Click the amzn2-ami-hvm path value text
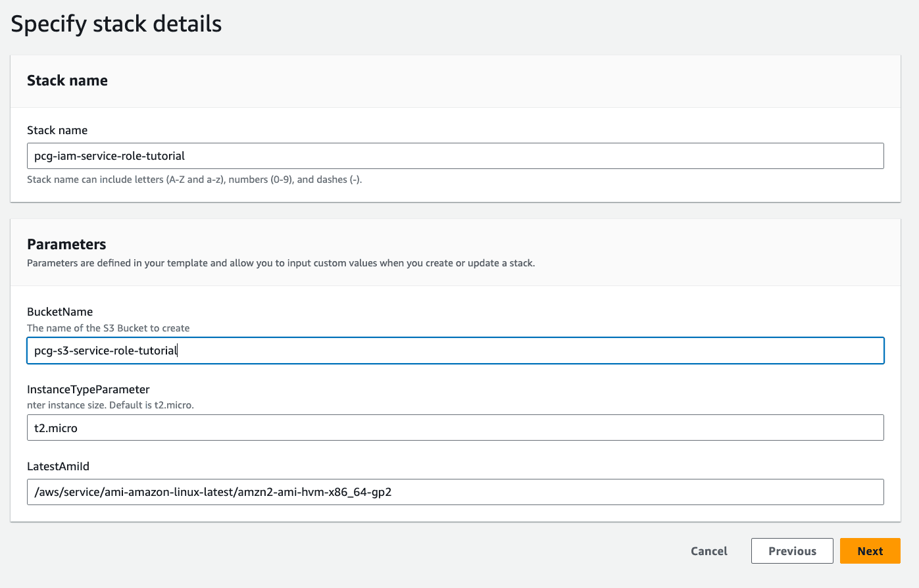The image size is (919, 588). [x=212, y=492]
